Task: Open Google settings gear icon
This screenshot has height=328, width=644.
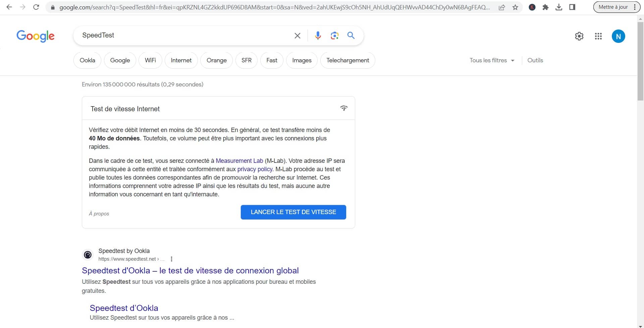Action: click(579, 36)
